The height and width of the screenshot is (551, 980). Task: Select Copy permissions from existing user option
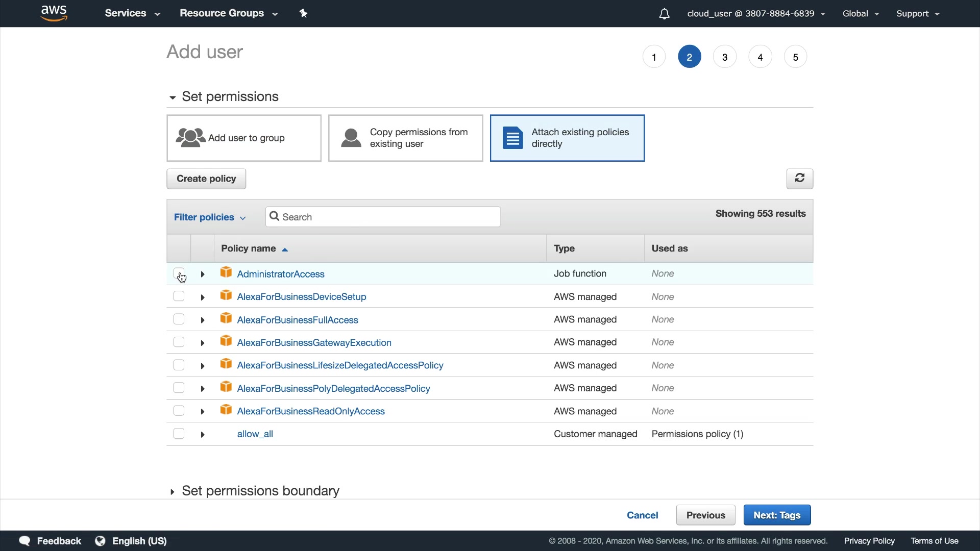[x=405, y=138]
